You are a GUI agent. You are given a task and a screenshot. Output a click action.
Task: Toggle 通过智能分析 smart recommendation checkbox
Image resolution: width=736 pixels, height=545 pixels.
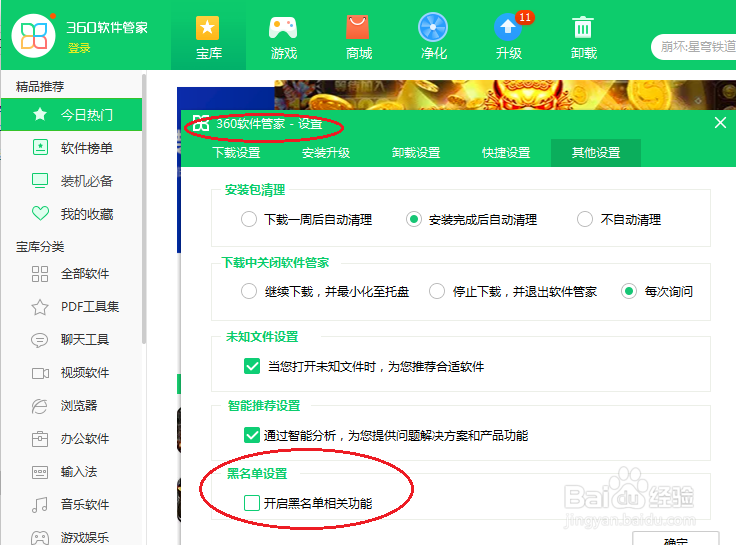252,435
